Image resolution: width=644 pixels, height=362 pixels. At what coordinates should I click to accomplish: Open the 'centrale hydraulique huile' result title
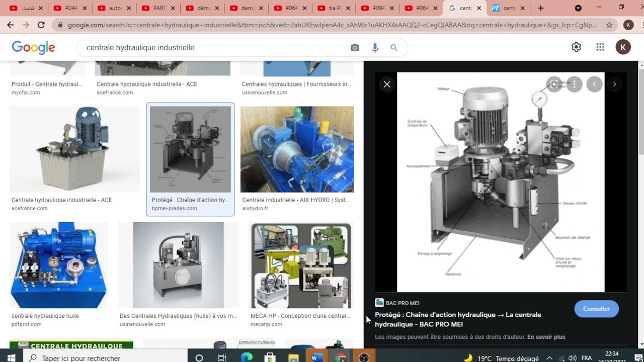(x=45, y=316)
